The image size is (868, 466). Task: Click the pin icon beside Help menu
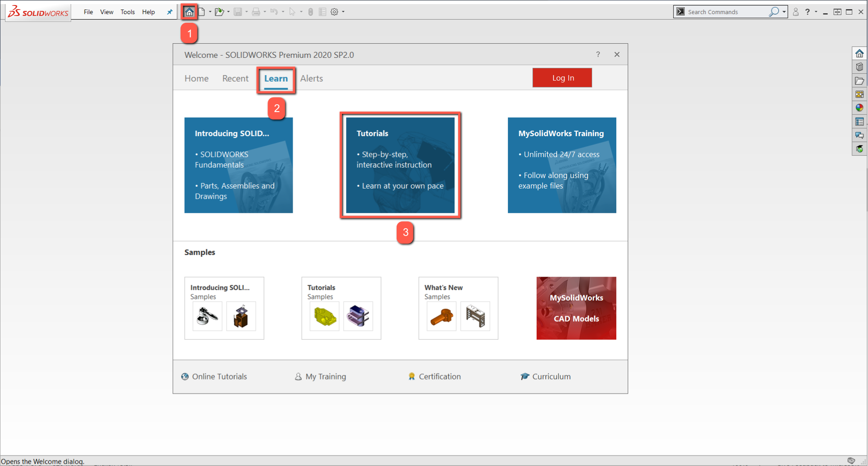[170, 12]
